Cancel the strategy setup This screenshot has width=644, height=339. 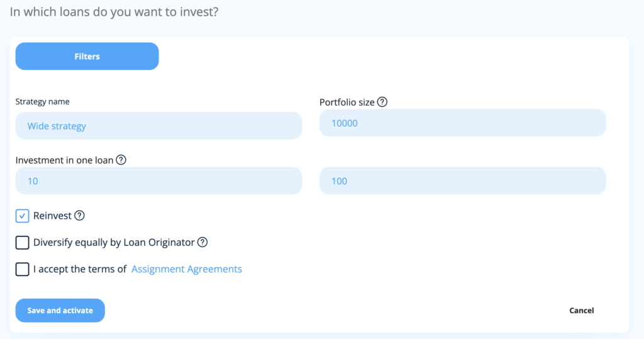click(x=581, y=310)
